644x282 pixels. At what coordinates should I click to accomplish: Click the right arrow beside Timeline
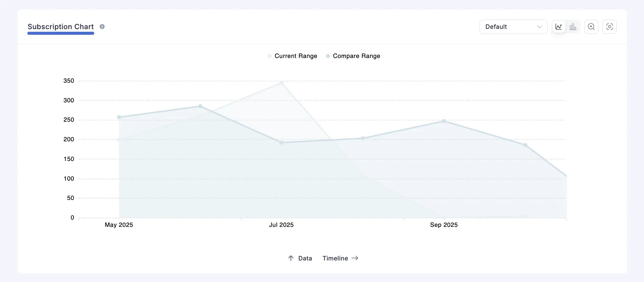355,258
